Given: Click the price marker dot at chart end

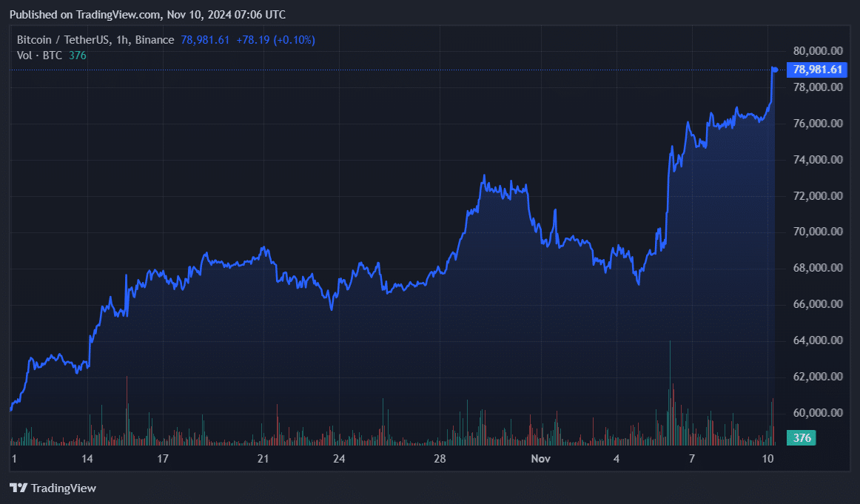Looking at the screenshot, I should 773,69.
